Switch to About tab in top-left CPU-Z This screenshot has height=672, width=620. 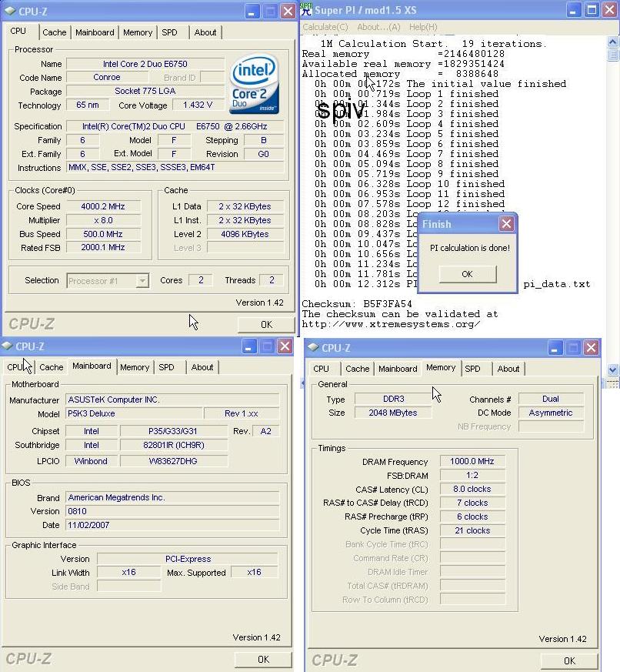[205, 32]
